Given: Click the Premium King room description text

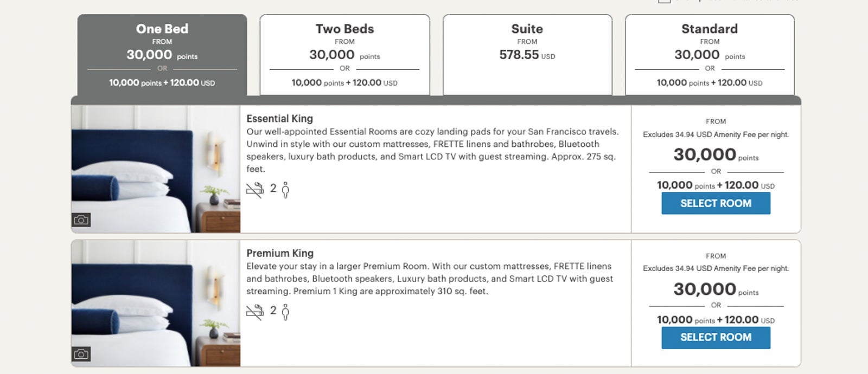Looking at the screenshot, I should 429,279.
